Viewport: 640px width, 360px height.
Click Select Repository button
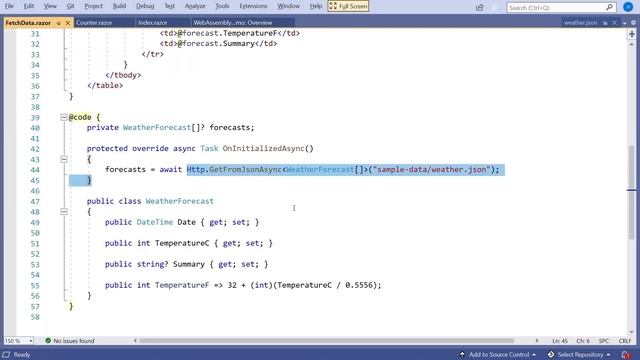click(x=579, y=355)
